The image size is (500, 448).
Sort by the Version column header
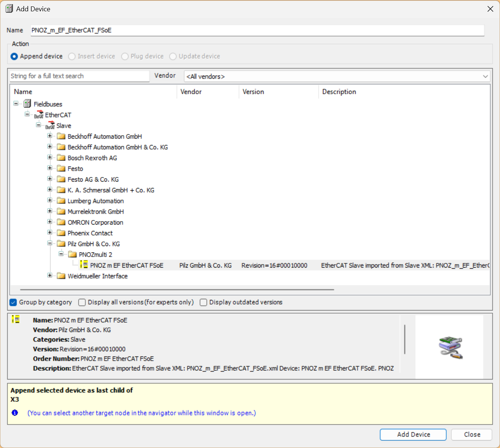pos(279,92)
